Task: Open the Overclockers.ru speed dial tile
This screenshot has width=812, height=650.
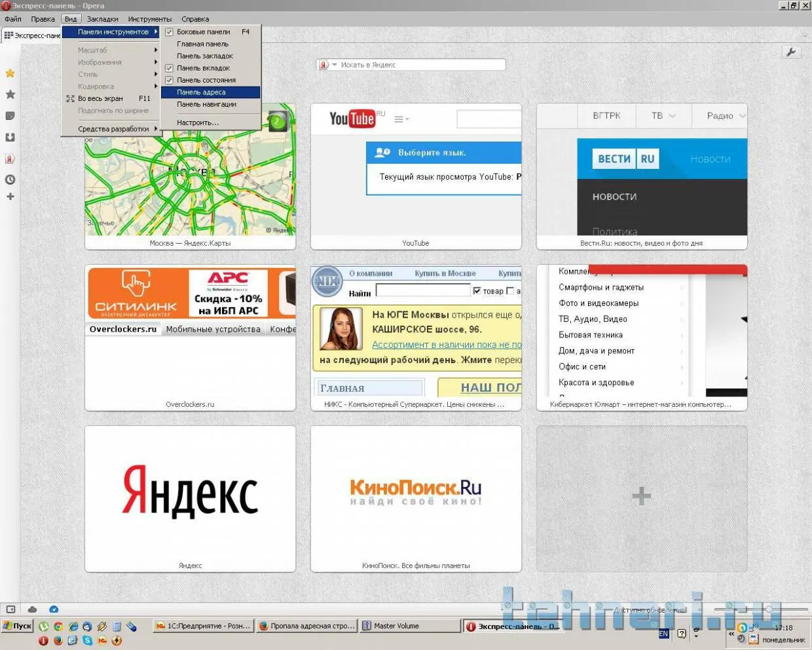Action: click(190, 337)
